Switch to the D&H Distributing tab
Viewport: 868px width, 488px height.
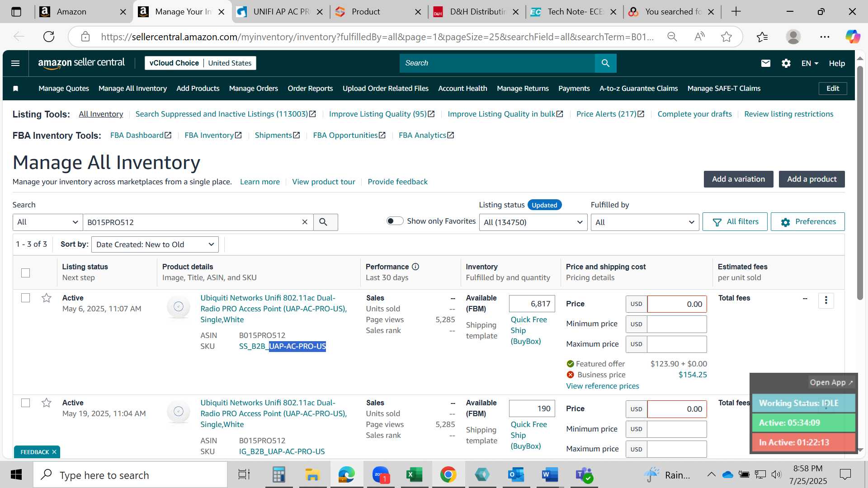[x=477, y=12]
